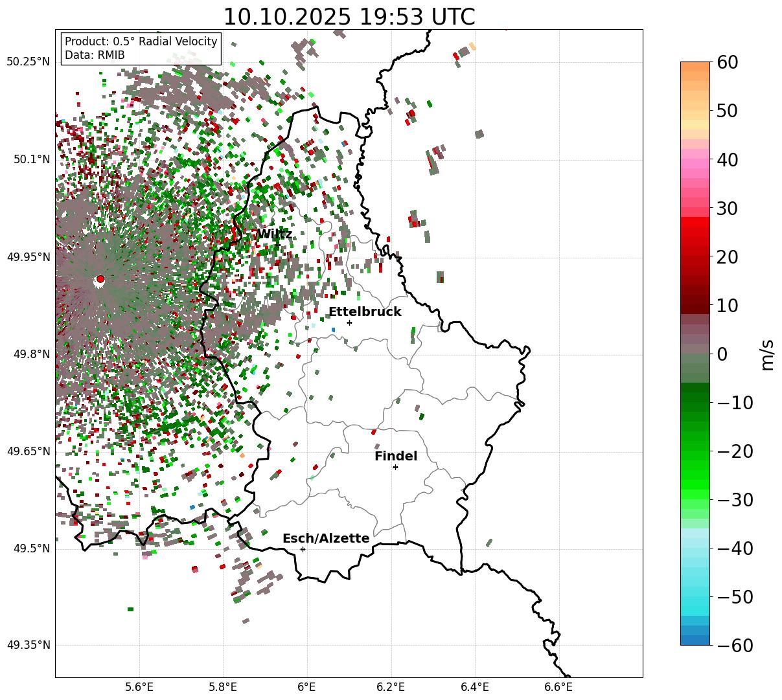Click the Findel cross marker
782x700 pixels.
[395, 467]
